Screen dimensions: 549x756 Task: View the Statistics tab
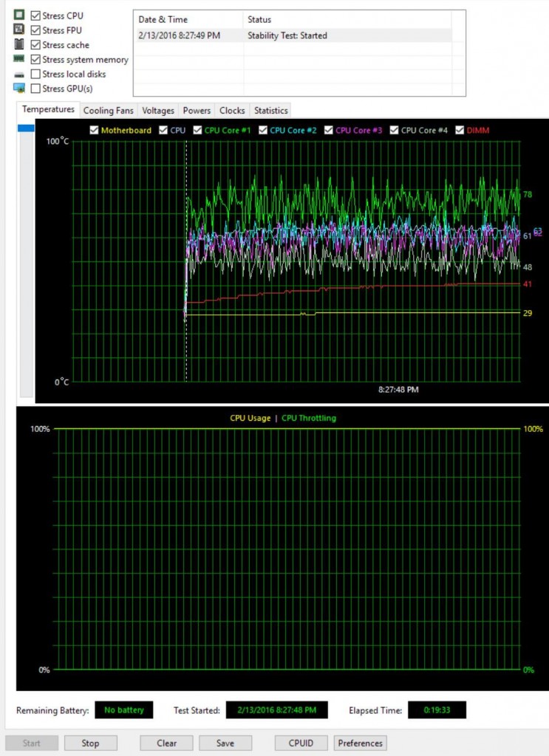(270, 111)
